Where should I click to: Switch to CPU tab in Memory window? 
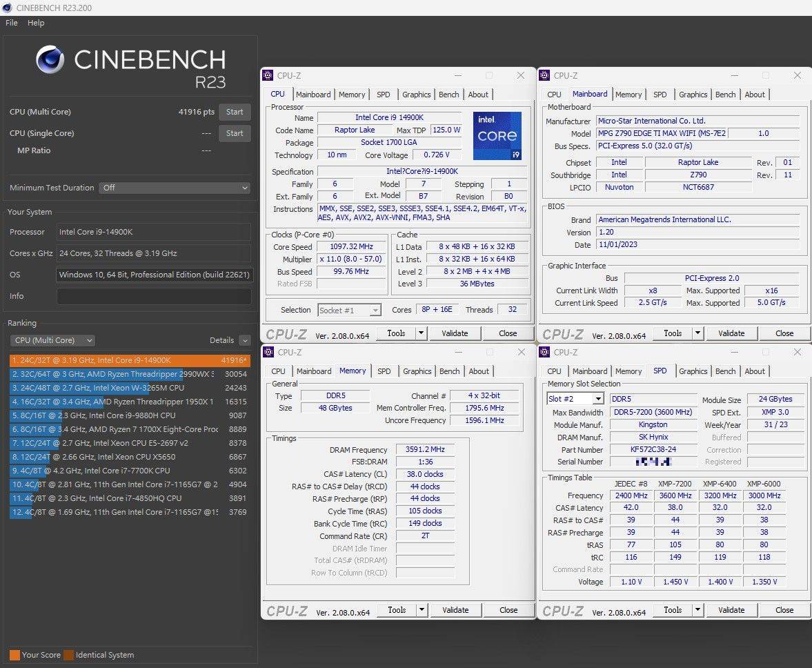(x=278, y=371)
